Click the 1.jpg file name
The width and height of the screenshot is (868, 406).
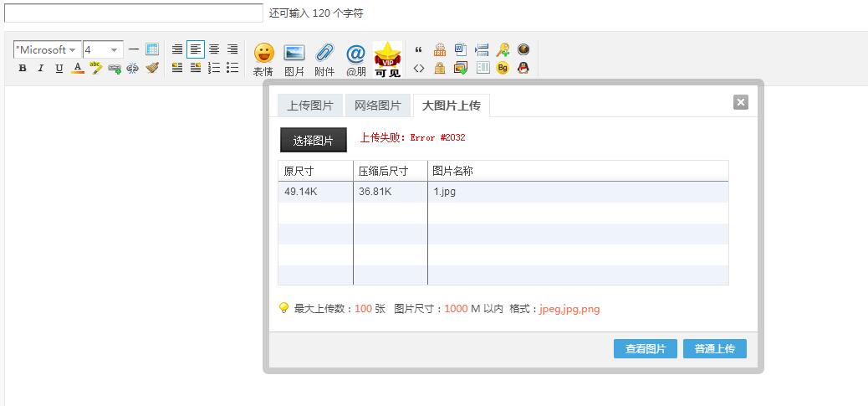(445, 192)
